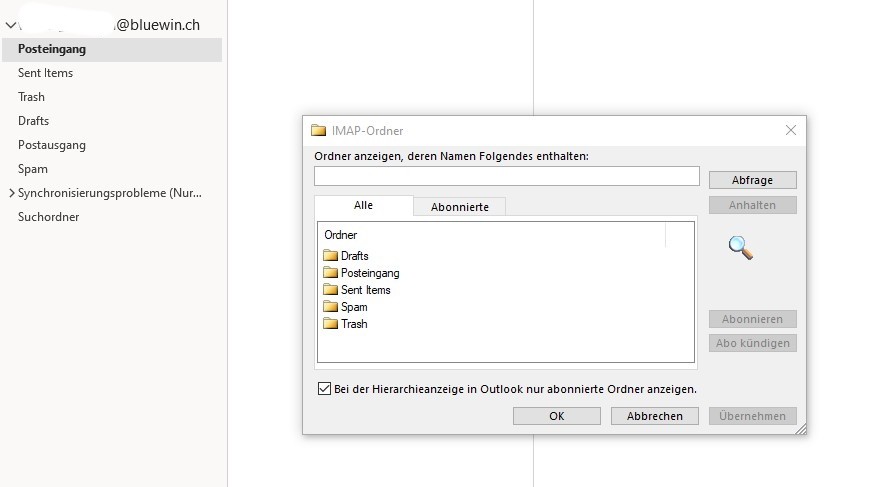This screenshot has height=487, width=869.
Task: Click the folder name filter text field
Action: click(x=506, y=176)
